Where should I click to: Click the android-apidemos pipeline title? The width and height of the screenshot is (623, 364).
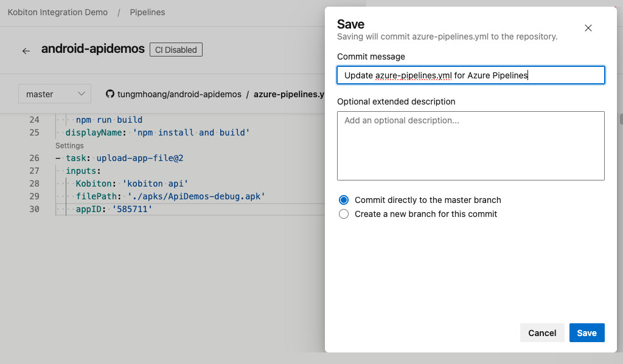pyautogui.click(x=93, y=49)
